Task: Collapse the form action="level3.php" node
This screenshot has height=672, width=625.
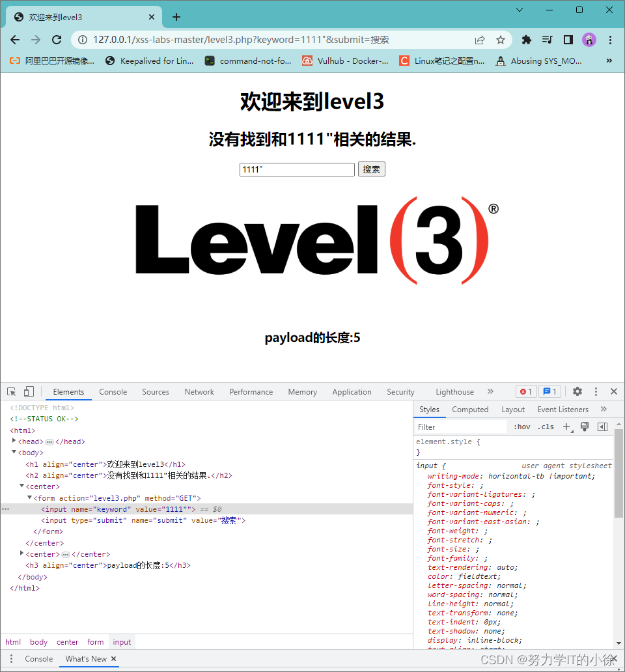Action: 29,497
